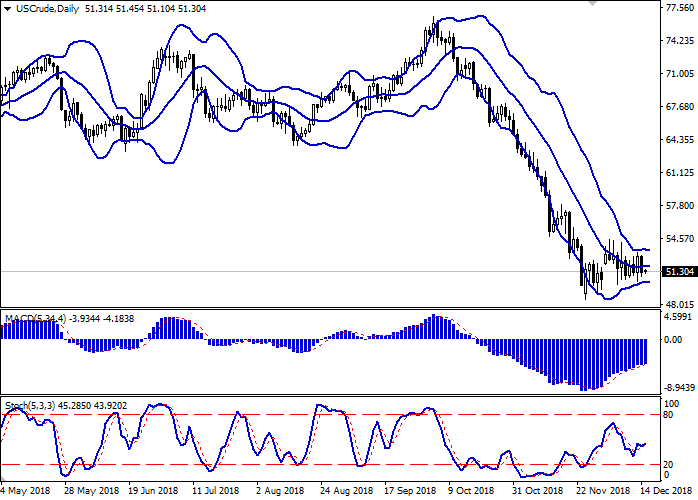Click the USCrude,Daily chart title
The image size is (698, 500).
42,8
